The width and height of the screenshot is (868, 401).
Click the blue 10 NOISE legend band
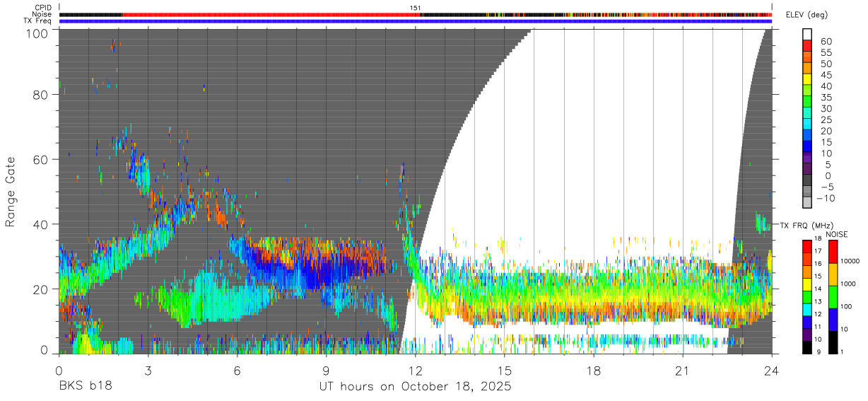pyautogui.click(x=831, y=320)
